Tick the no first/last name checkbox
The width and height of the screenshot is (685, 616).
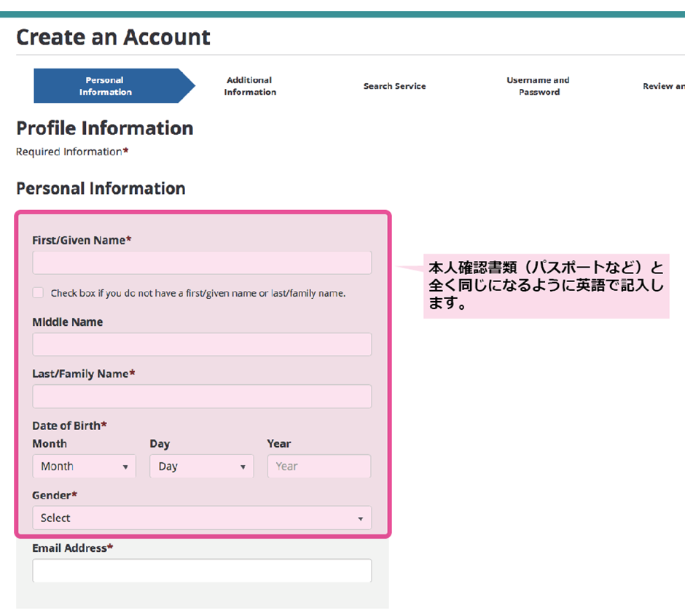38,293
